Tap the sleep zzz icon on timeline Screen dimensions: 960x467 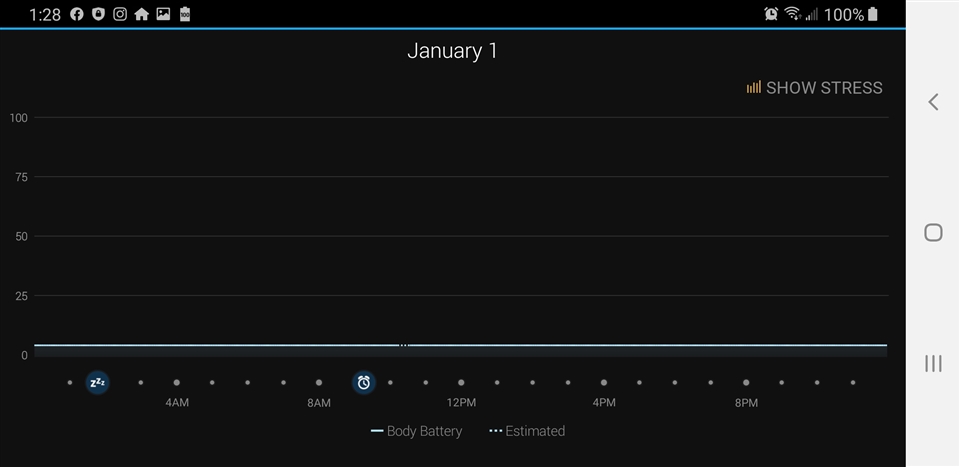coord(97,382)
